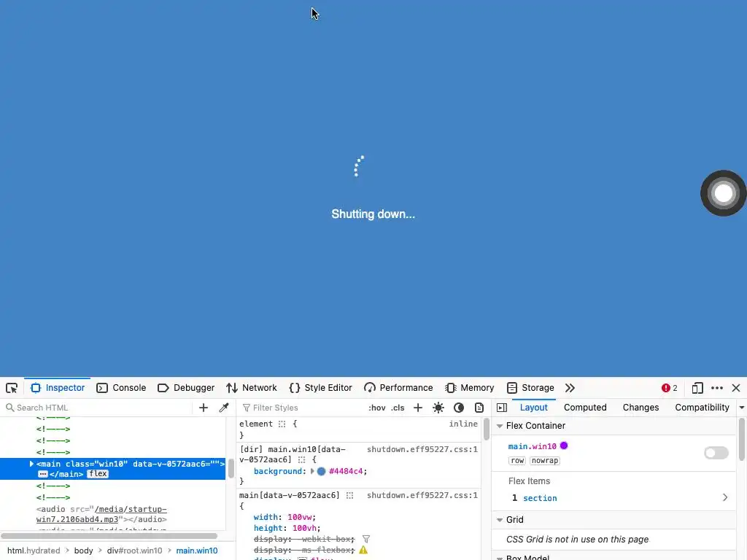Close the developer tools panel
The width and height of the screenshot is (747, 560).
point(736,388)
